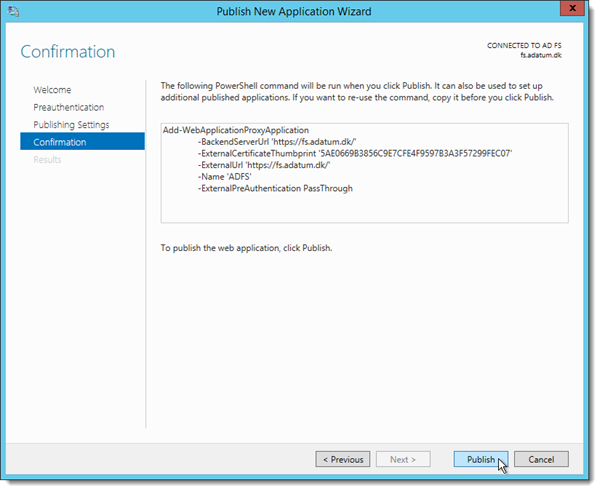
Task: Click the empty area of the PowerShell command box
Action: click(364, 208)
